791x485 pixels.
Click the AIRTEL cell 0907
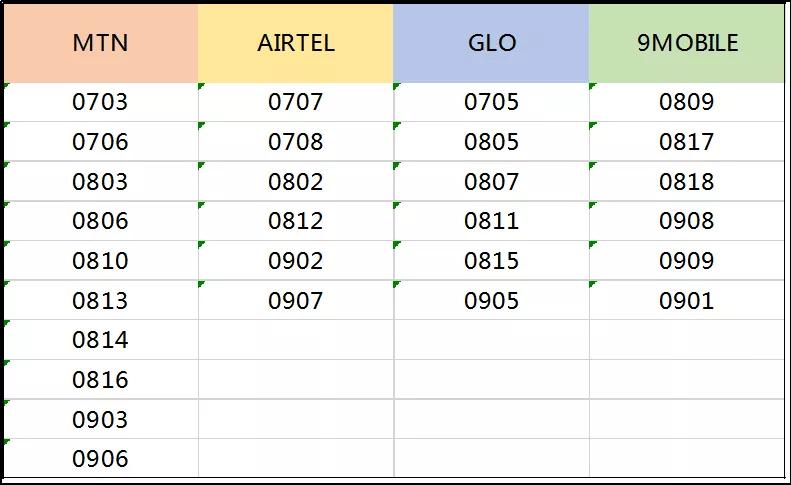(296, 300)
